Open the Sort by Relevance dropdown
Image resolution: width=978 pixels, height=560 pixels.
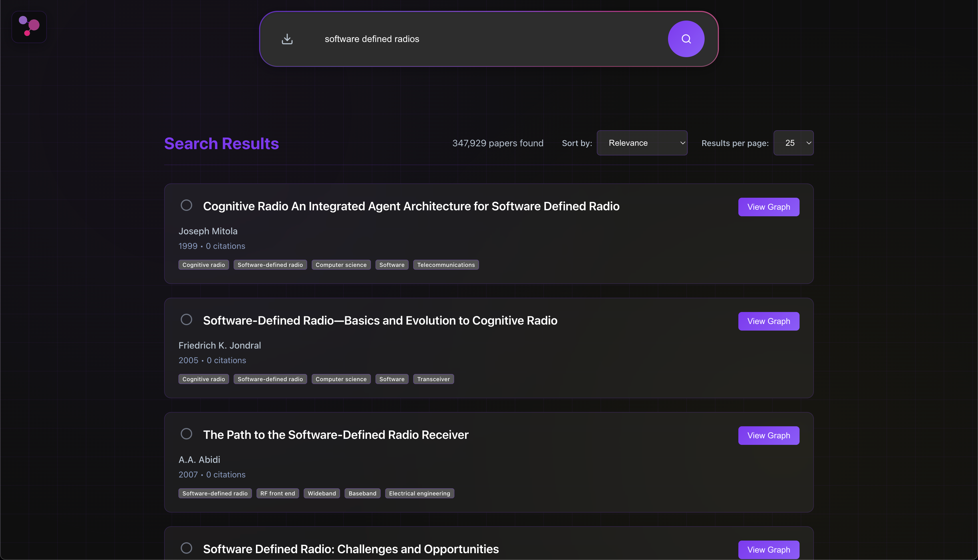click(x=642, y=143)
